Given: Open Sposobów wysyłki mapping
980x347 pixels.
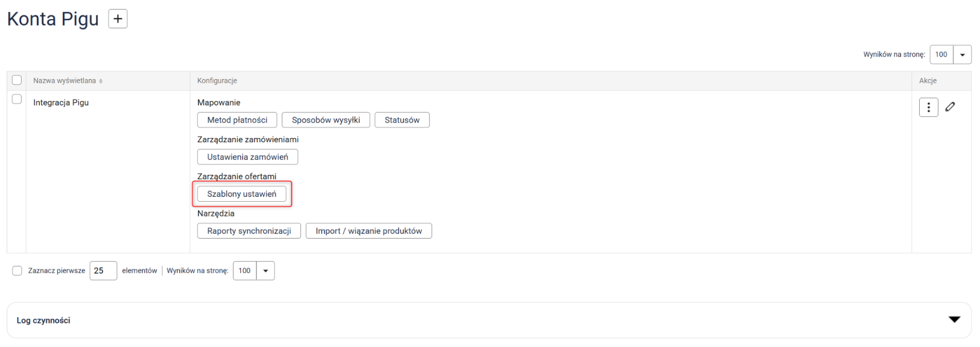Looking at the screenshot, I should pyautogui.click(x=326, y=120).
